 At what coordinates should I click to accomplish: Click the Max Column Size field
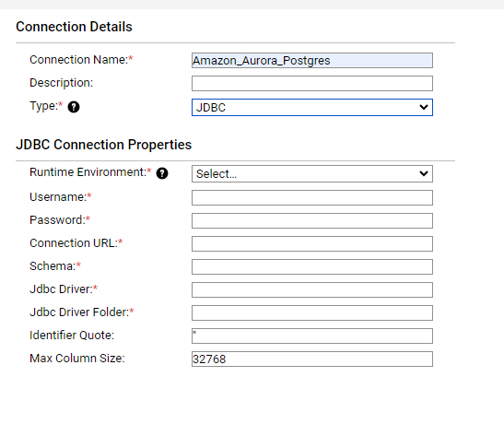click(x=312, y=359)
